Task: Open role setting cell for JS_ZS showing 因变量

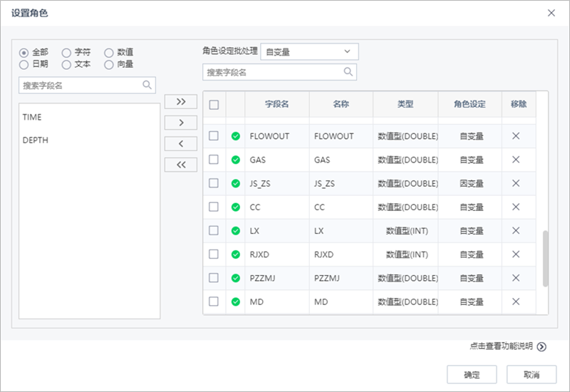Action: (471, 183)
